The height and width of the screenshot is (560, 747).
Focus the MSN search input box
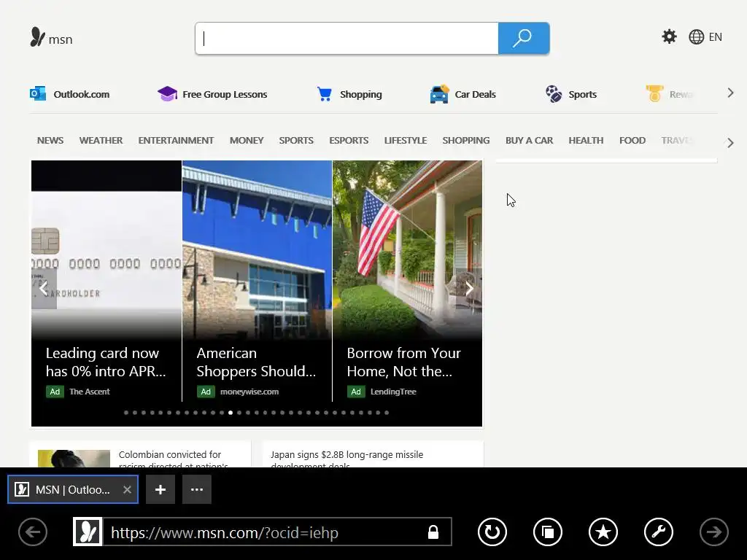pos(347,38)
